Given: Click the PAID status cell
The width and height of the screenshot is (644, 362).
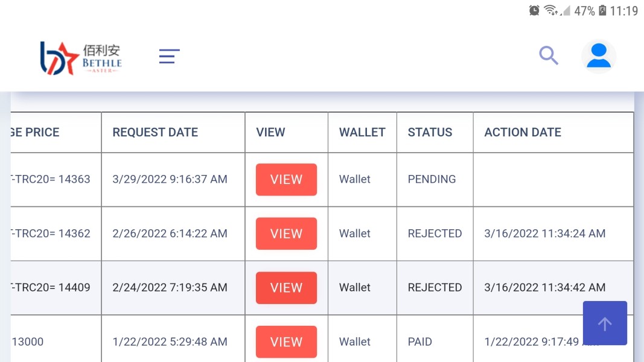Looking at the screenshot, I should tap(420, 341).
